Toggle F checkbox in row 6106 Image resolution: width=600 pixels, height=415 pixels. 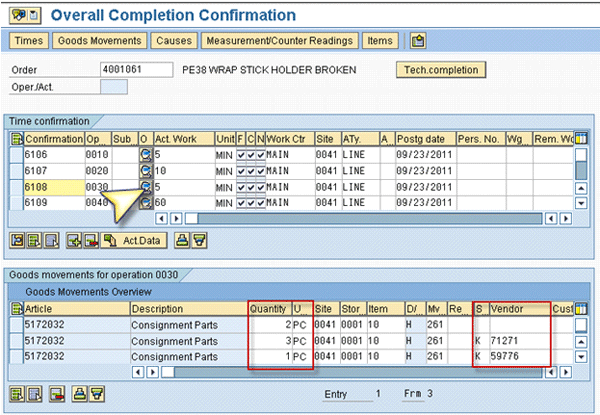click(241, 155)
